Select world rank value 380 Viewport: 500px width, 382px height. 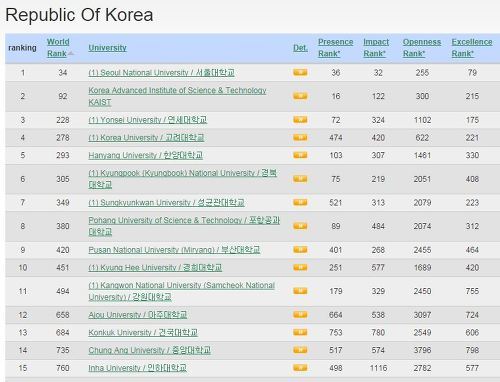[x=63, y=226]
